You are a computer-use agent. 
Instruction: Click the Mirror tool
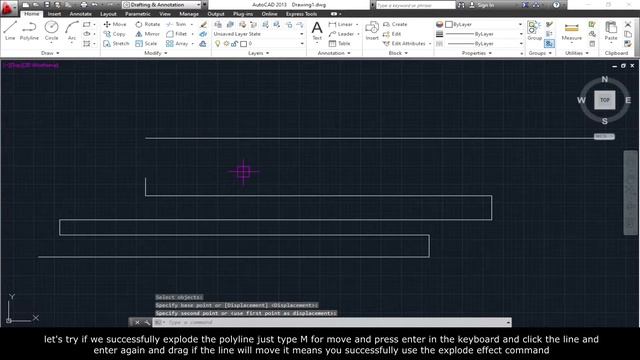147,34
